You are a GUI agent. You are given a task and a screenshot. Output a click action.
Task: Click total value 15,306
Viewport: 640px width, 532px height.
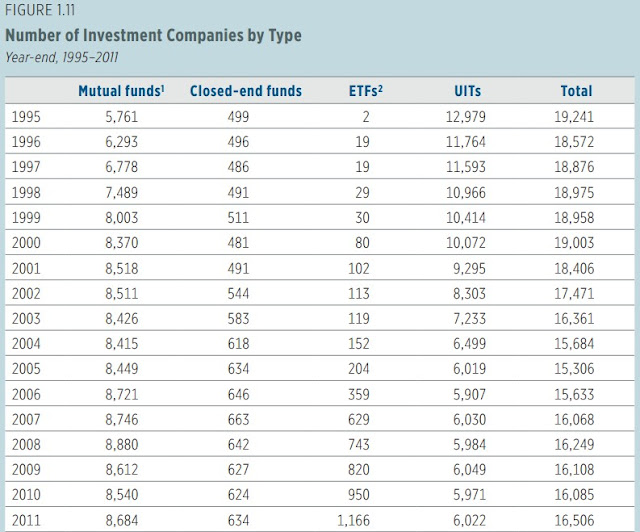pyautogui.click(x=574, y=369)
